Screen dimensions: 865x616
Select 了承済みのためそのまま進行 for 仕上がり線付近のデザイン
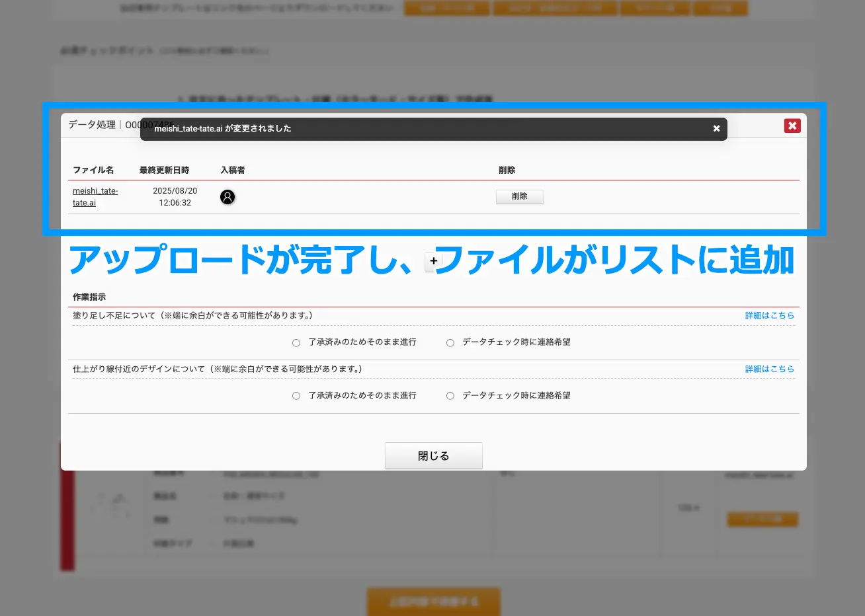[296, 395]
